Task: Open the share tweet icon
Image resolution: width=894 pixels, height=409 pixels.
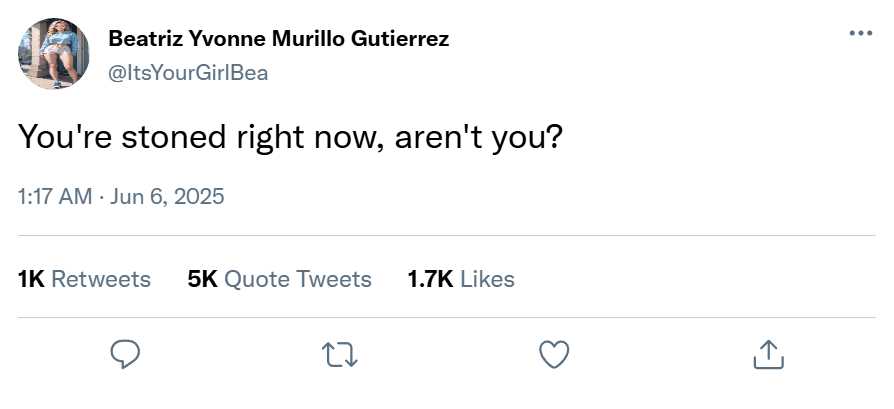Action: 767,353
